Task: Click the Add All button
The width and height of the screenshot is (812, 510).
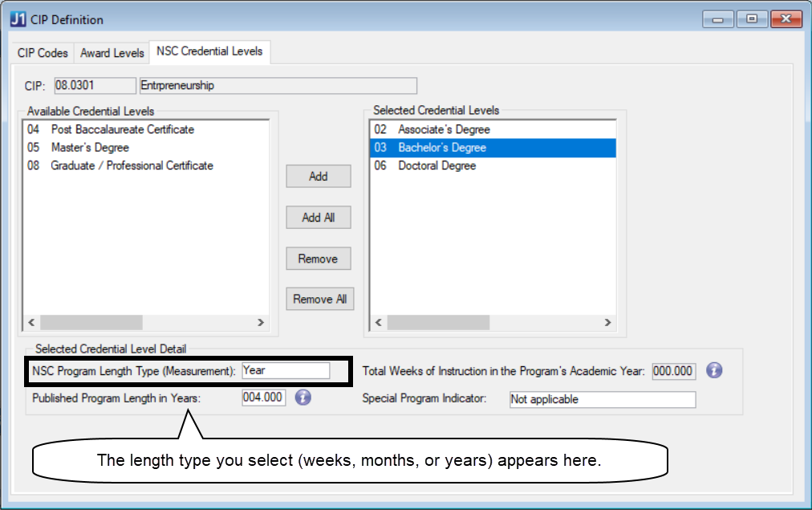Action: pos(319,218)
